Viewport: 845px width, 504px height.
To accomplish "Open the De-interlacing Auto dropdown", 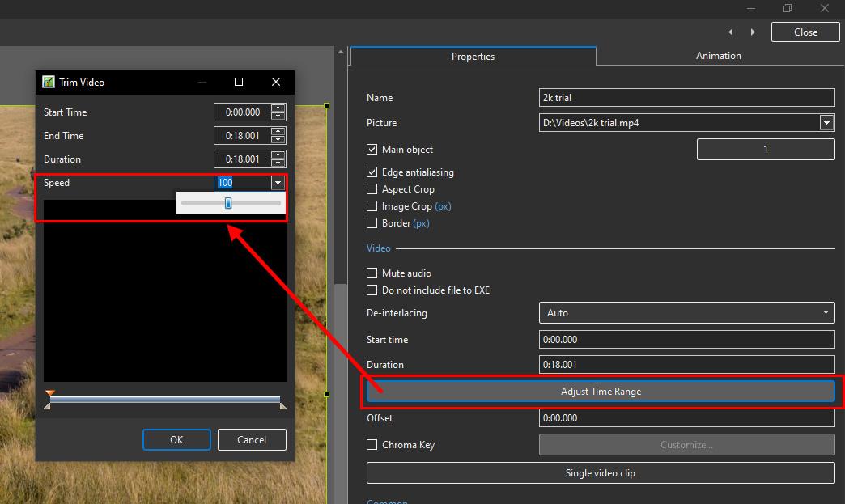I will pyautogui.click(x=826, y=313).
